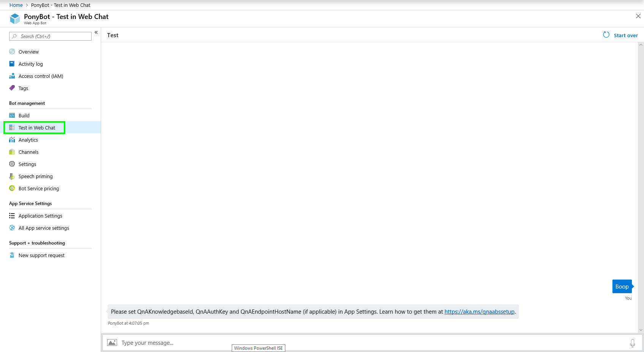Click the New support request icon
644x352 pixels.
(x=12, y=255)
